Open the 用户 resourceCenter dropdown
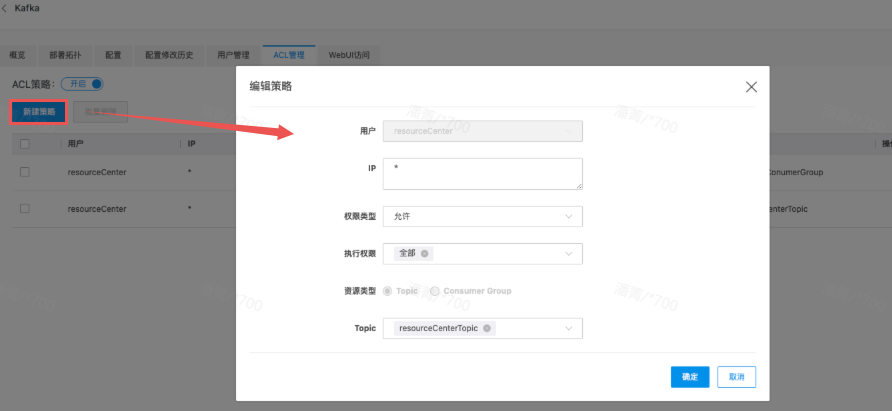Screen dimensions: 892x411 coord(482,131)
